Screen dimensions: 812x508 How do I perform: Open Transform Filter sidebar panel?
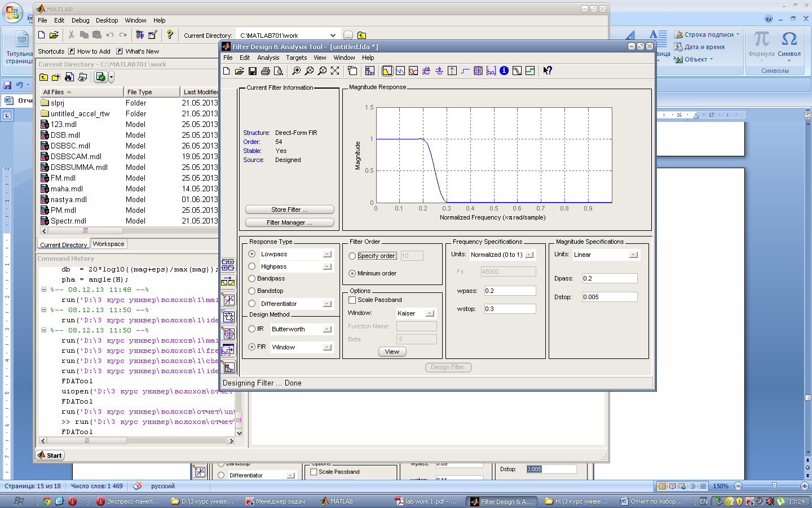click(228, 281)
